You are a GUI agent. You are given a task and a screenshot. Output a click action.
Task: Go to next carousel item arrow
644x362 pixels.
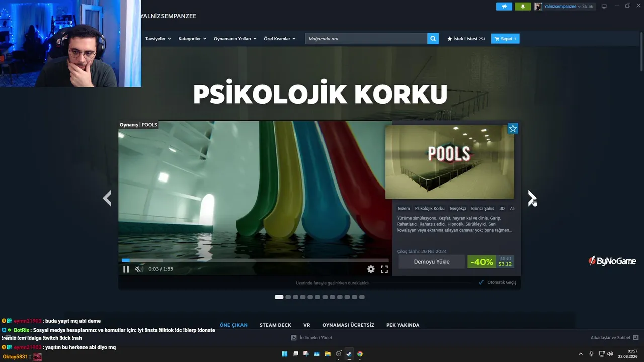[532, 198]
